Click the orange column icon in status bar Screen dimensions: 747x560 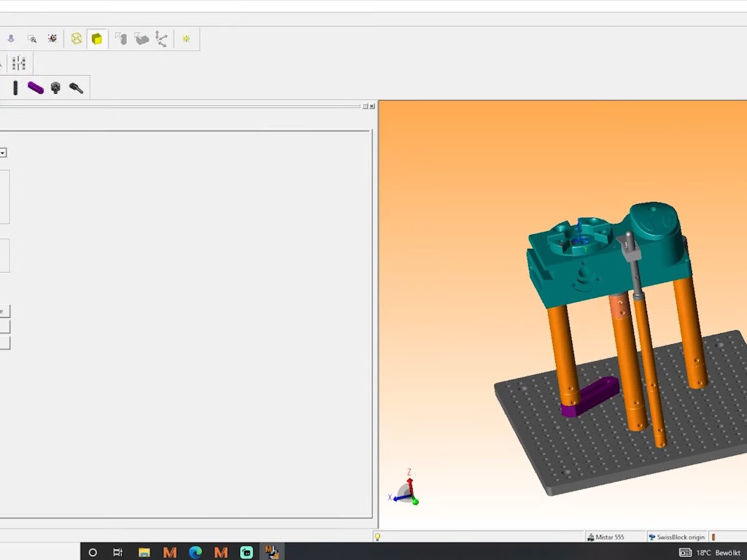[x=713, y=537]
